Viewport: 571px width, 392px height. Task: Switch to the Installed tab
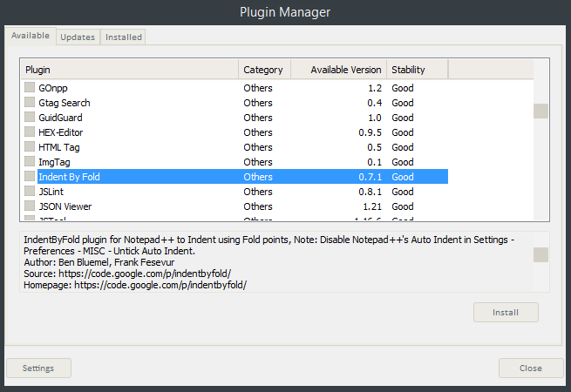(124, 37)
